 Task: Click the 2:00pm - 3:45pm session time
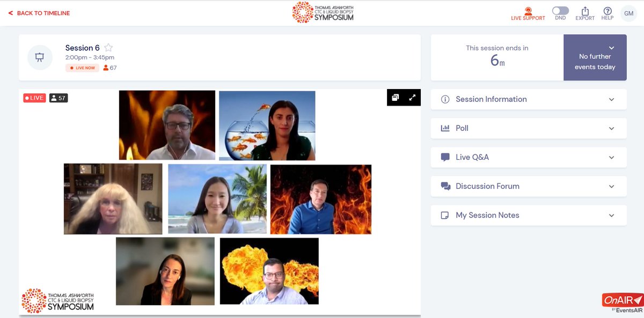click(90, 57)
